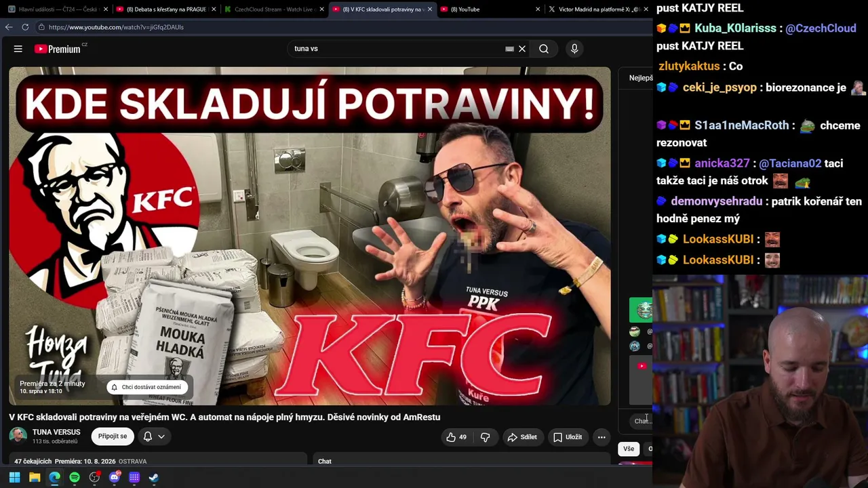Image resolution: width=868 pixels, height=488 pixels.
Task: Select the 'Vše' filter chip
Action: [x=629, y=449]
